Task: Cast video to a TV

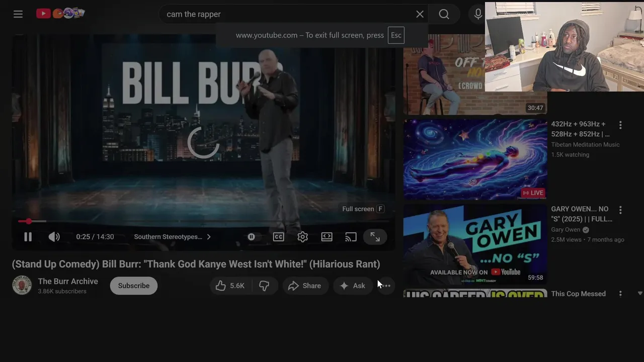Action: [x=351, y=237]
